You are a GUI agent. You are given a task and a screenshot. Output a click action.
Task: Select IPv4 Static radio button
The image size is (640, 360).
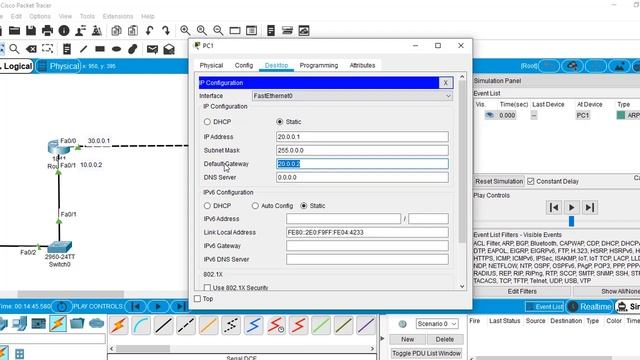[280, 122]
